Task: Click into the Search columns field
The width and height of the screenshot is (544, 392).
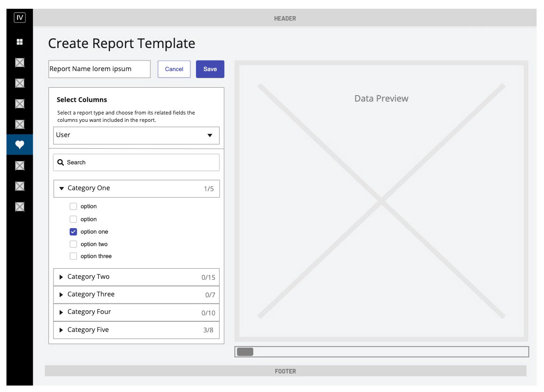Action: 136,162
